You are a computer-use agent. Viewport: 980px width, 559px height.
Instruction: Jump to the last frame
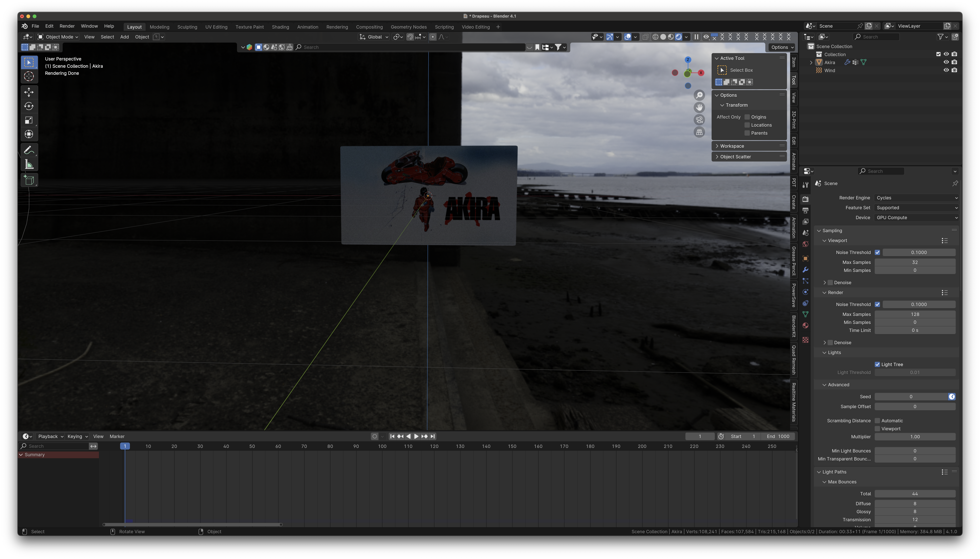click(x=433, y=436)
